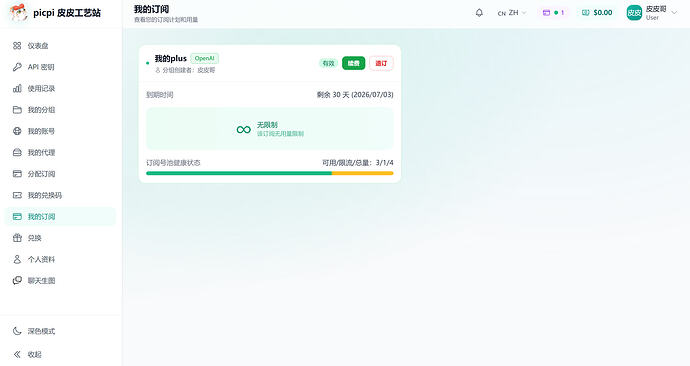
Task: Click the 有效 status badge
Action: tap(328, 63)
